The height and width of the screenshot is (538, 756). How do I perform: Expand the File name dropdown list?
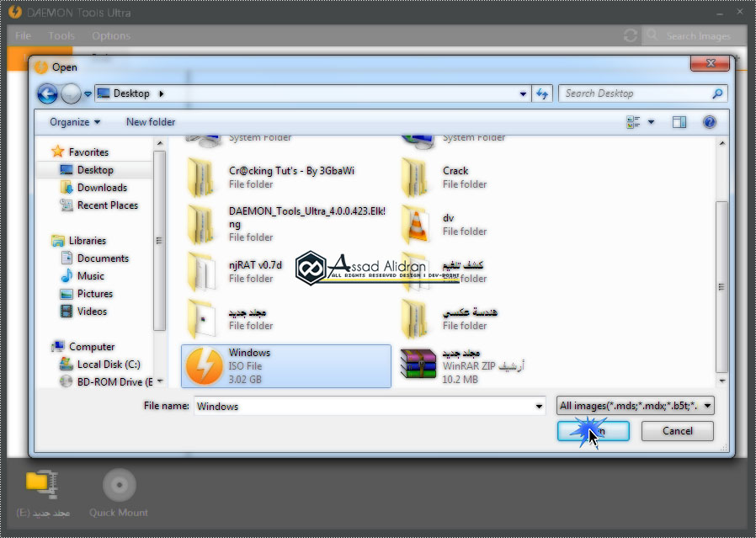pos(539,407)
